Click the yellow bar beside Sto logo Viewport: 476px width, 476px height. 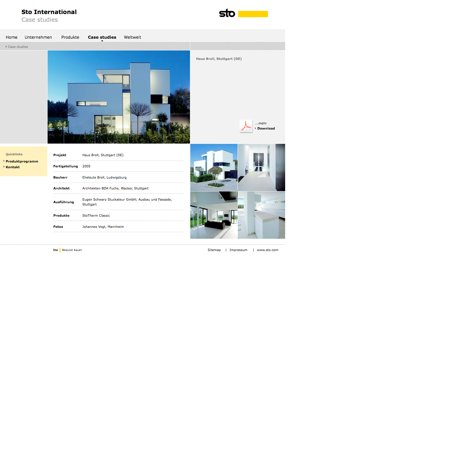pos(253,14)
